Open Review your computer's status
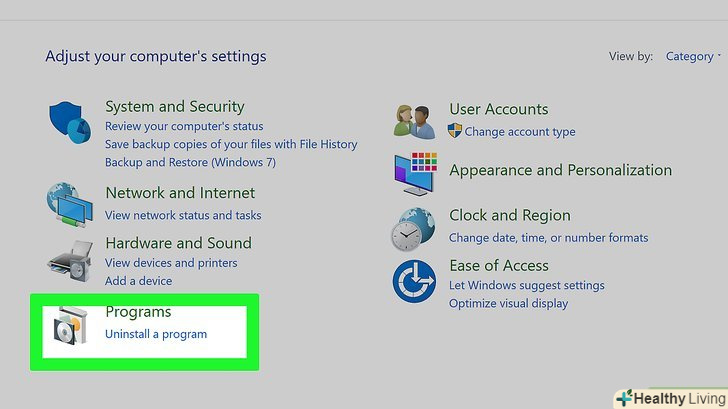The height and width of the screenshot is (409, 728). [184, 127]
